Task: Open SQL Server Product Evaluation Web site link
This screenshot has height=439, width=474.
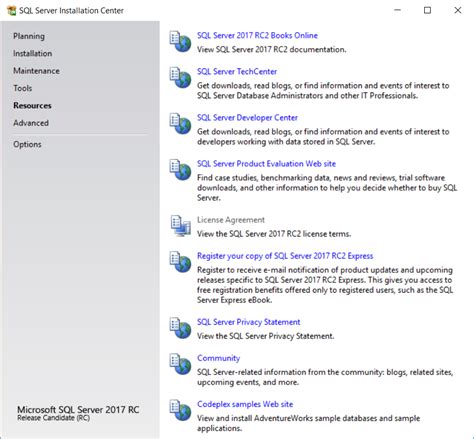Action: (266, 164)
